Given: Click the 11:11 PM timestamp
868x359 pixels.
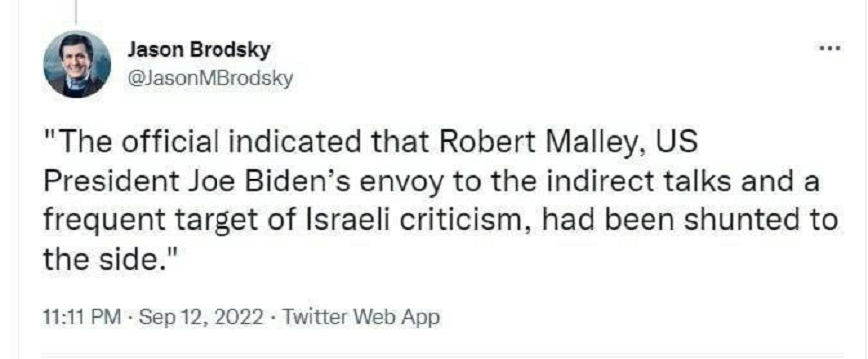Looking at the screenshot, I should [82, 318].
